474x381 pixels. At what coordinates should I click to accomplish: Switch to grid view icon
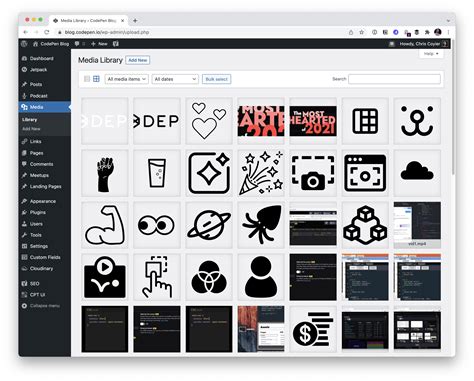[96, 79]
